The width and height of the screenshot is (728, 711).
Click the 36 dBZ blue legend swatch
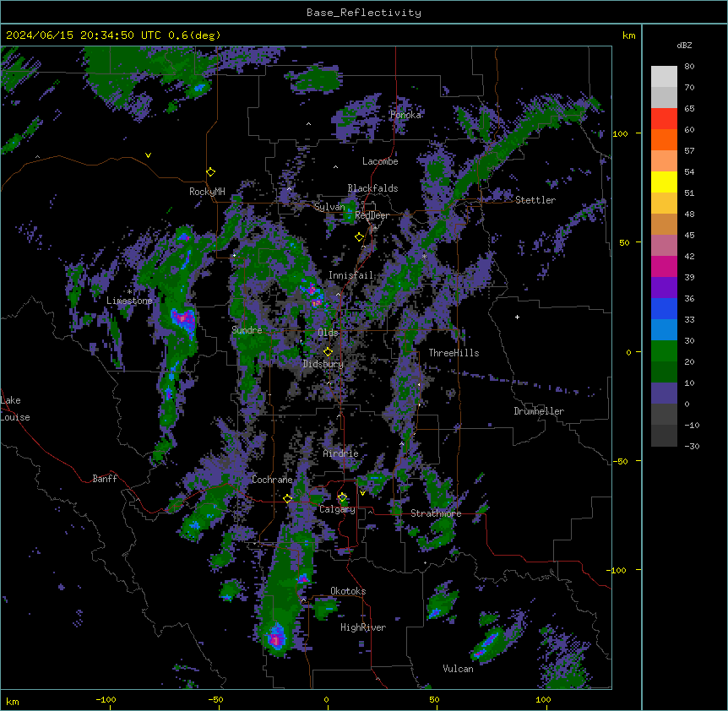pos(664,308)
